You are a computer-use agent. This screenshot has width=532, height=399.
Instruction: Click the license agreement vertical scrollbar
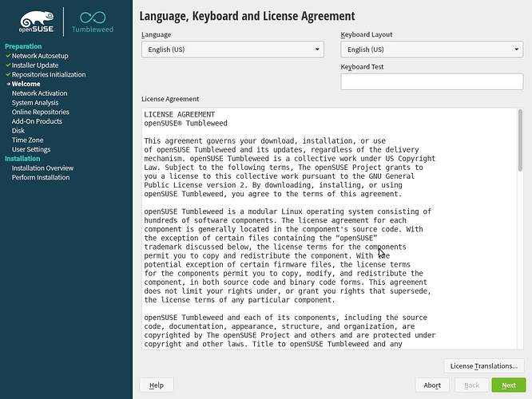pos(520,140)
